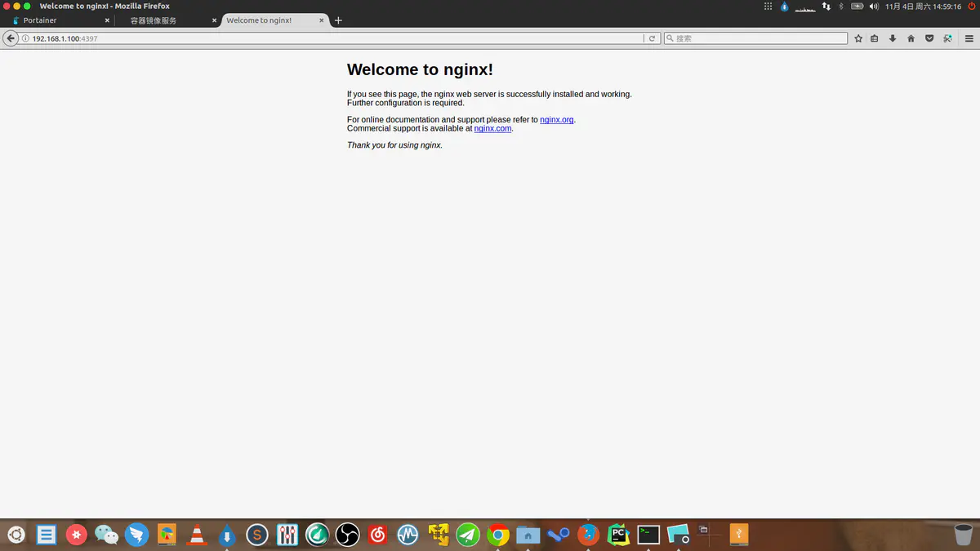The width and height of the screenshot is (980, 551).
Task: Click the scissors screenshot extension icon
Action: 947,38
